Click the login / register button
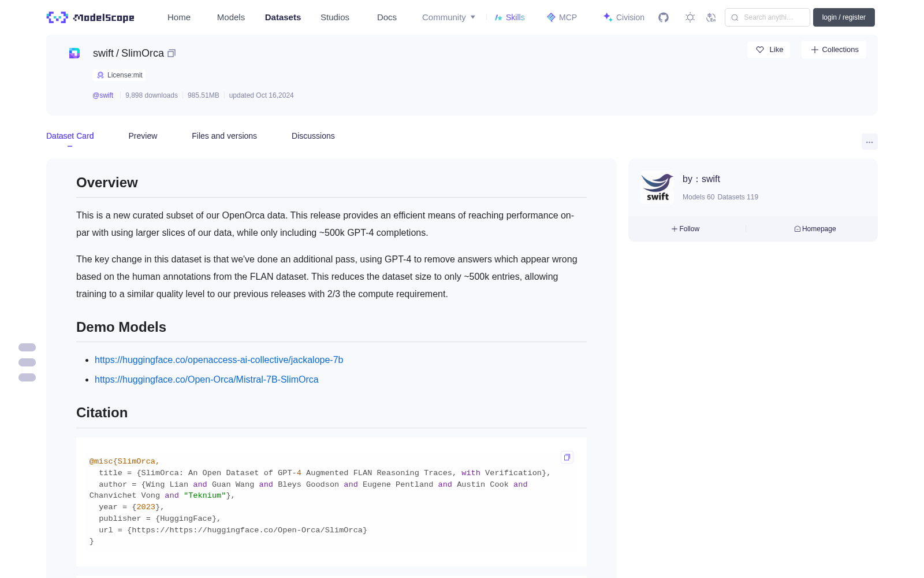 pos(844,17)
